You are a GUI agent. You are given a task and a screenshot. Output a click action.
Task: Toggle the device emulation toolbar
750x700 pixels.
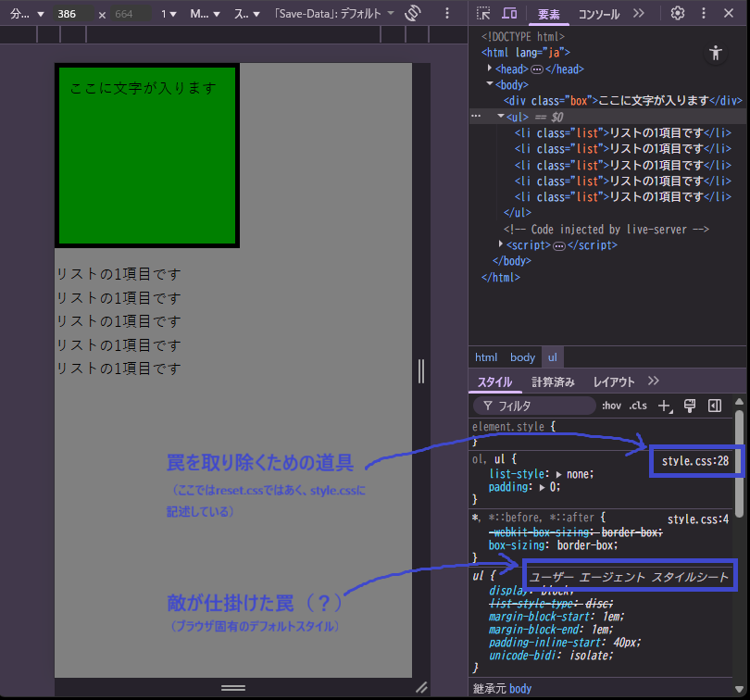pos(507,11)
